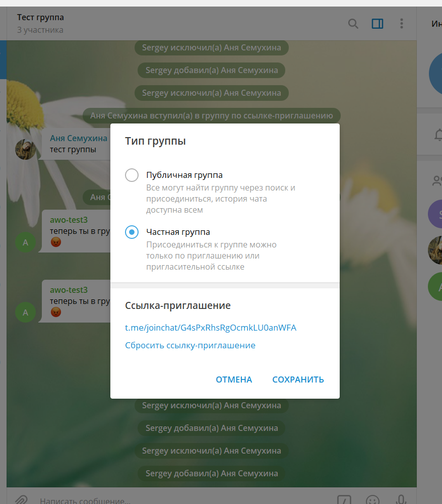Image resolution: width=442 pixels, height=504 pixels.
Task: Click the green A avatar of awo-test3
Action: (x=25, y=242)
